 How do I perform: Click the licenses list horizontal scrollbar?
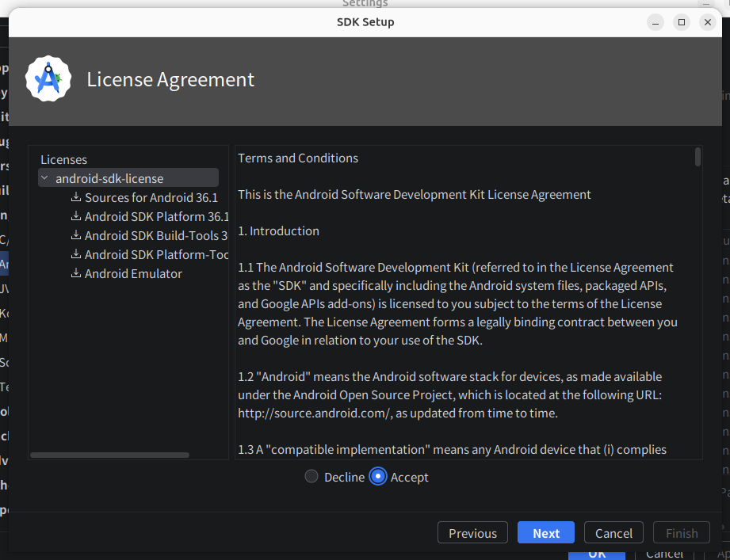point(109,455)
